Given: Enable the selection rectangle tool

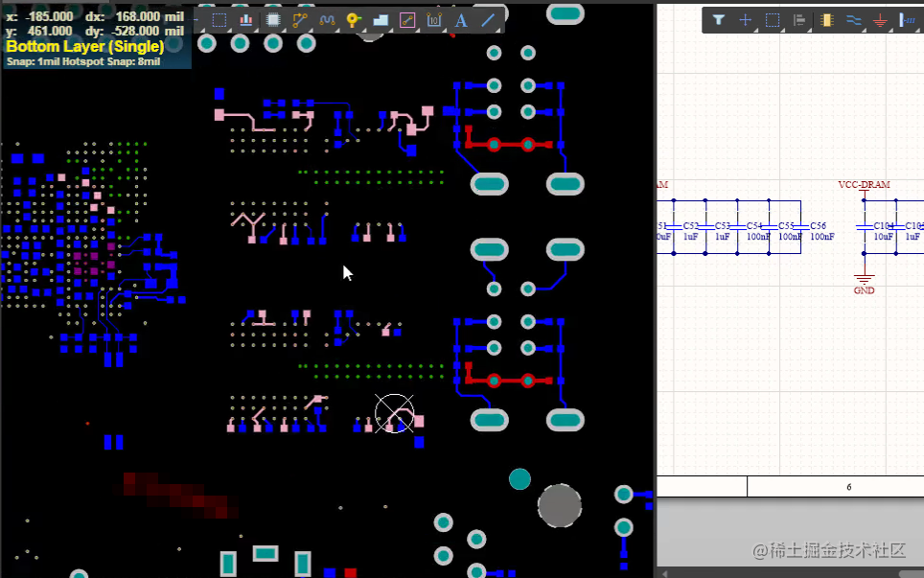Looking at the screenshot, I should [x=219, y=19].
